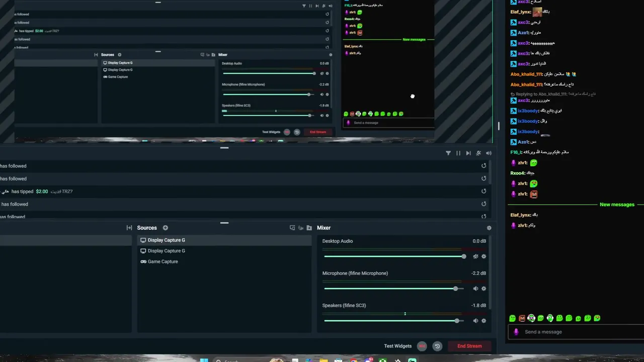Collapse the scenes panel using arrow-bar icon

tap(129, 228)
